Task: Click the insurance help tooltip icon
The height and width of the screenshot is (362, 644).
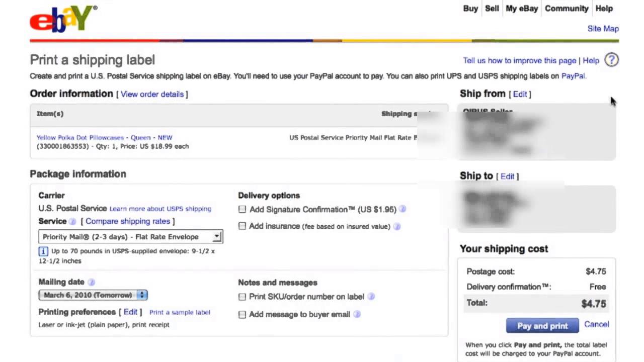Action: click(x=396, y=226)
